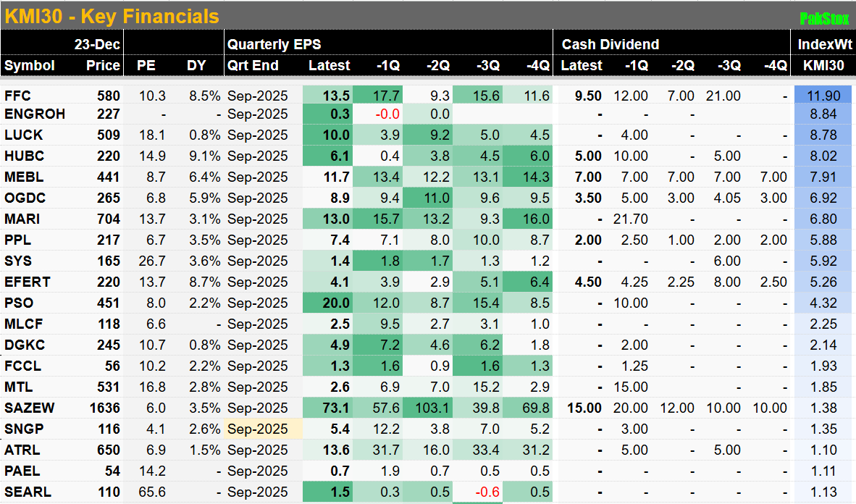The height and width of the screenshot is (504, 856).
Task: Click FCCL price 56
Action: 112,366
